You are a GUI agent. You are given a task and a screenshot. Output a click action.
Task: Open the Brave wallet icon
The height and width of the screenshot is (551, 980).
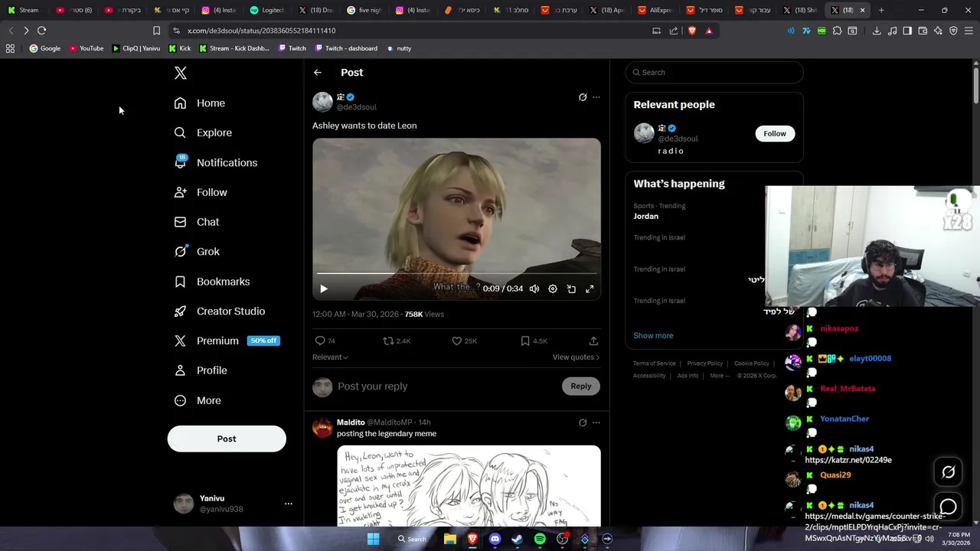click(x=923, y=31)
